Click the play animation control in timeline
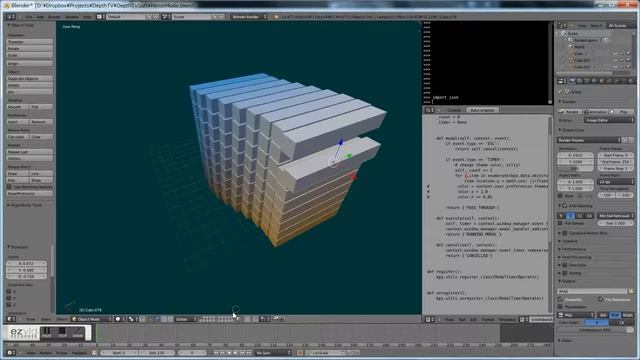640x360 pixels. coord(236,353)
